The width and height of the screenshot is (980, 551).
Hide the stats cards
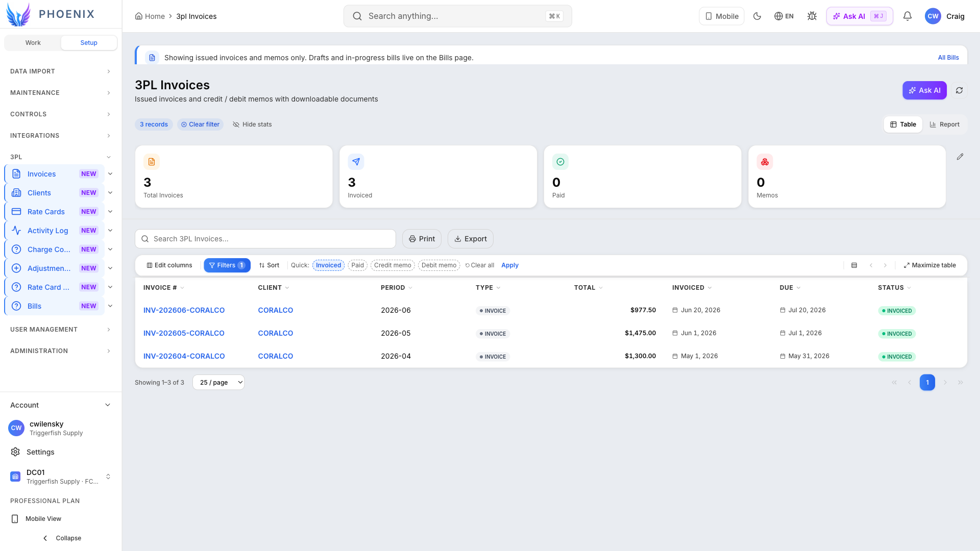(x=252, y=124)
